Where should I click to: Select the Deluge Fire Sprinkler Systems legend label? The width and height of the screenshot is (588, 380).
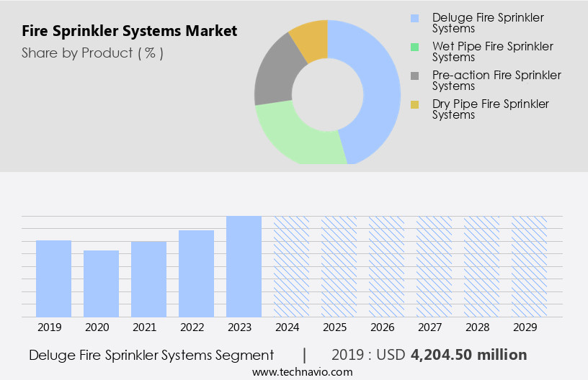487,23
